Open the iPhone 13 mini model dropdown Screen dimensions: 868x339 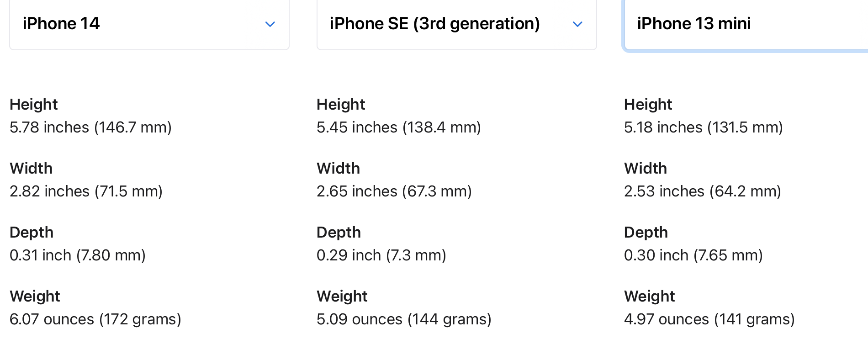click(746, 24)
